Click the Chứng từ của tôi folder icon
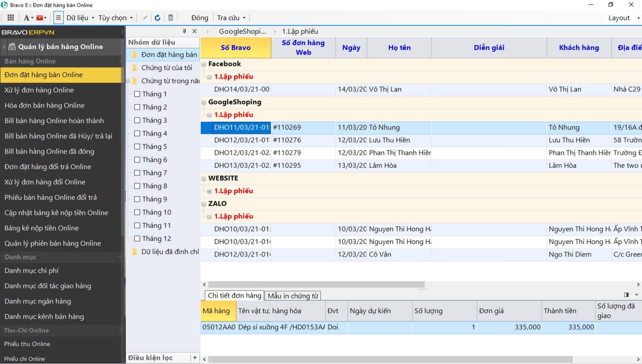 [134, 68]
